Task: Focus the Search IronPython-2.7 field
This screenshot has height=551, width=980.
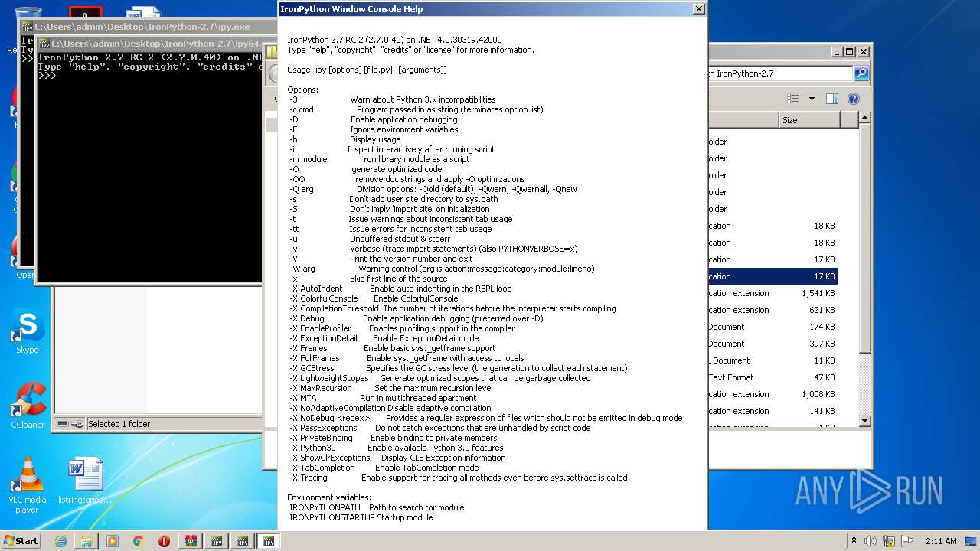Action: [x=780, y=73]
